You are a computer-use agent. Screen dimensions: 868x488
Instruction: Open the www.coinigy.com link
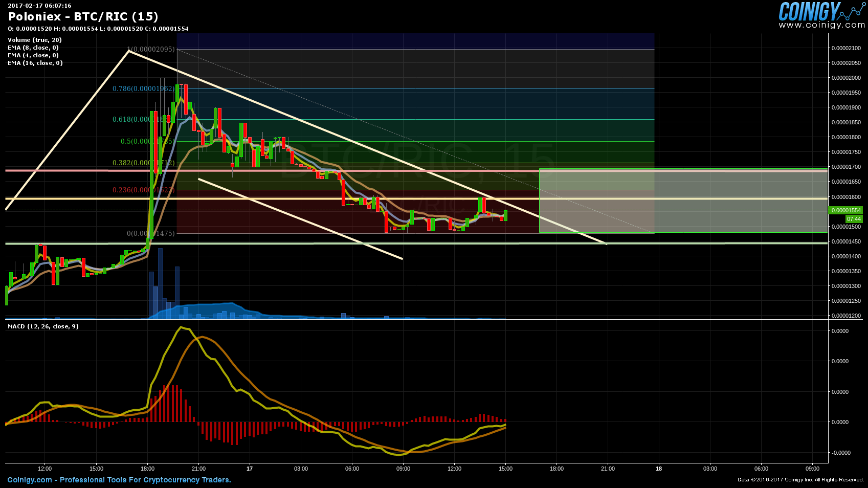coord(821,25)
